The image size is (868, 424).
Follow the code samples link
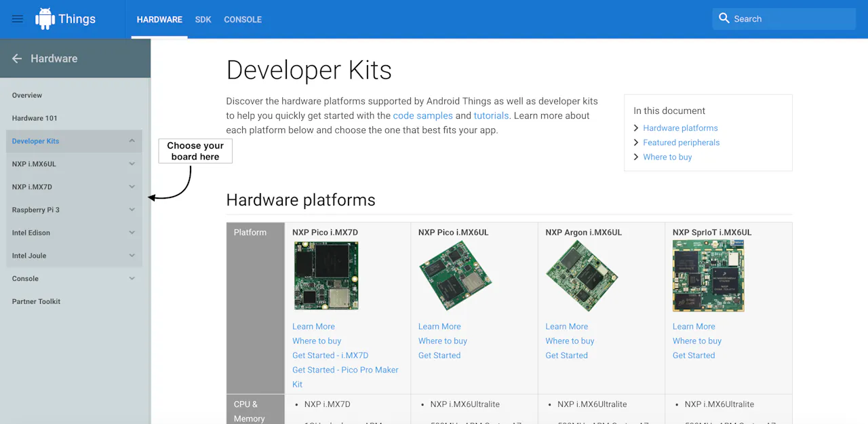point(422,115)
